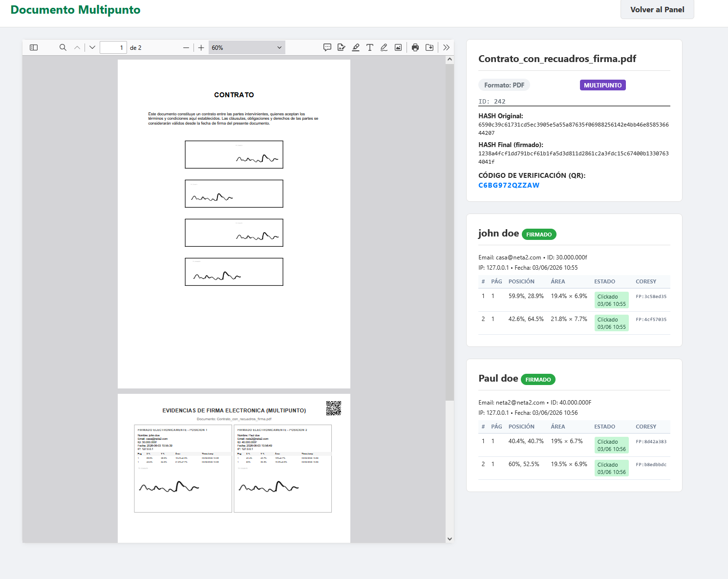Download the PDF document
This screenshot has width=728, height=579.
pyautogui.click(x=429, y=47)
